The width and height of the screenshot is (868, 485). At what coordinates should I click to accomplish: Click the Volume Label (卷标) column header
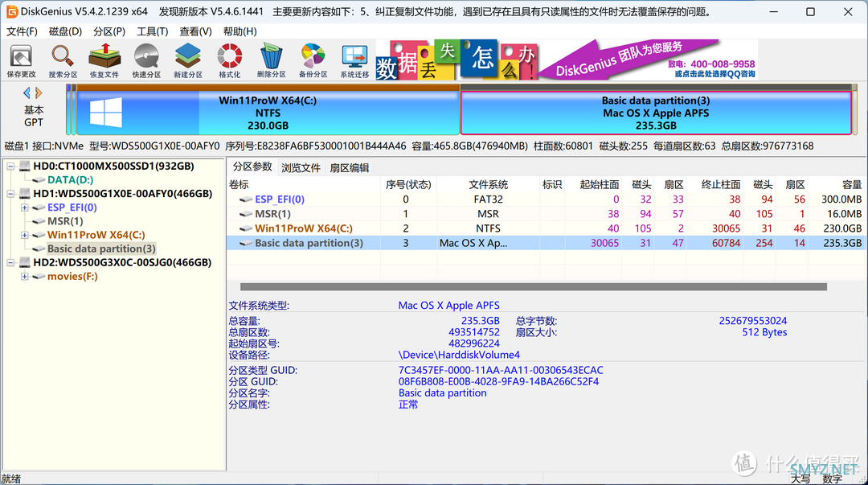coord(304,184)
